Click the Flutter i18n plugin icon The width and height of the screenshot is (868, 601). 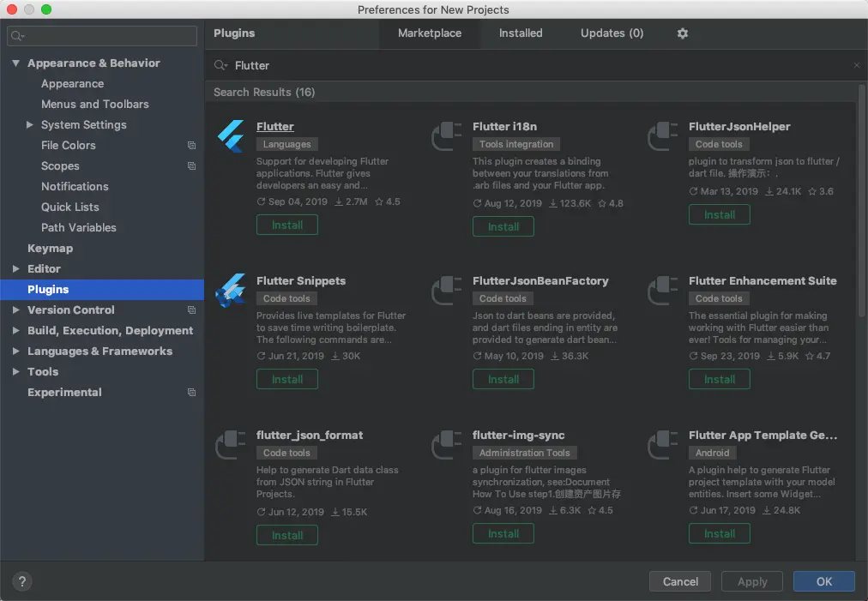point(447,135)
